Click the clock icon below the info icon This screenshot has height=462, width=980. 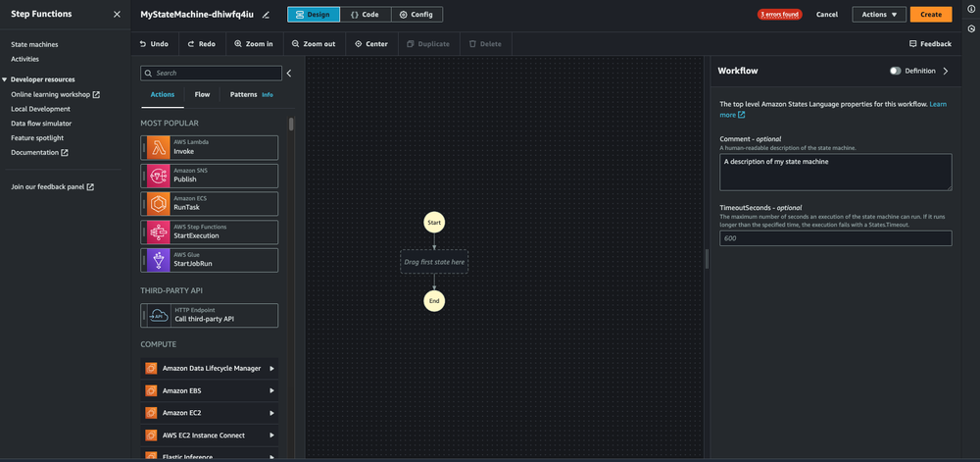(970, 28)
